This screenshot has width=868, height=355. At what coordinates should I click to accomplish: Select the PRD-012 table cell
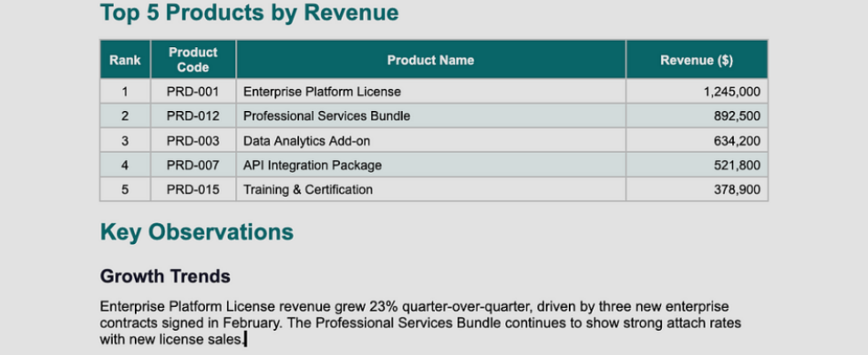[x=193, y=116]
